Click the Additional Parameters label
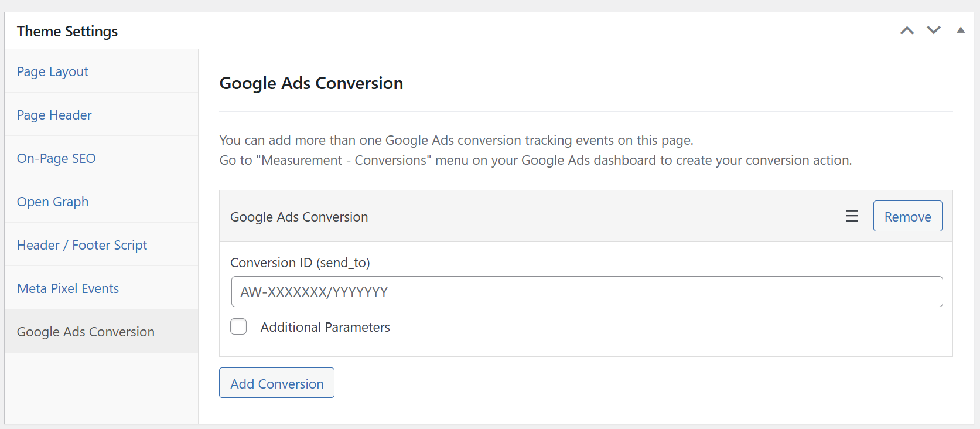980x429 pixels. coord(325,327)
